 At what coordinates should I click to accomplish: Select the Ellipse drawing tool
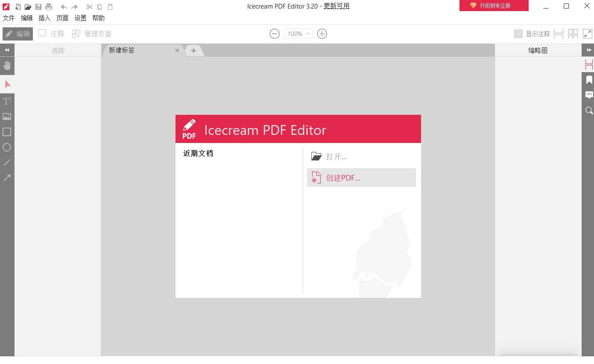pos(7,147)
